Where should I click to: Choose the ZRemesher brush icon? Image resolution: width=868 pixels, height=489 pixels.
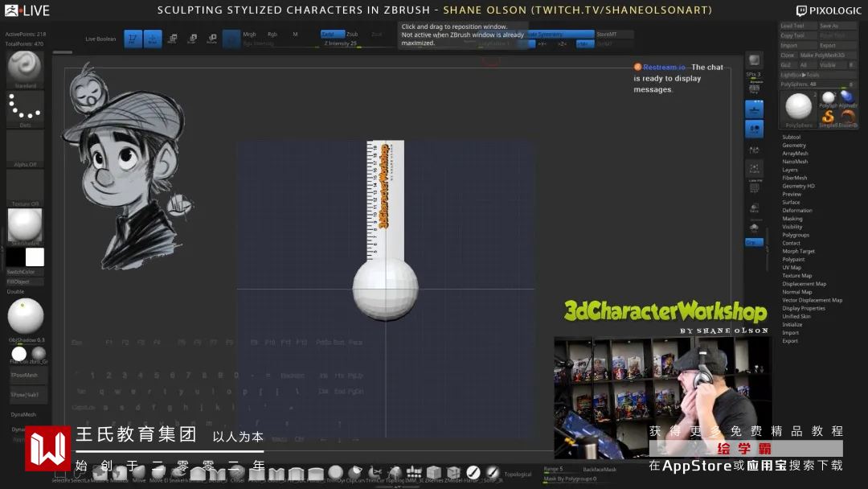[434, 473]
